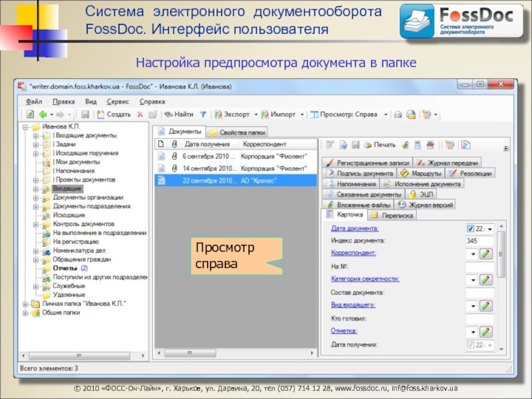Open the Журнал передачи tab

coord(447,163)
